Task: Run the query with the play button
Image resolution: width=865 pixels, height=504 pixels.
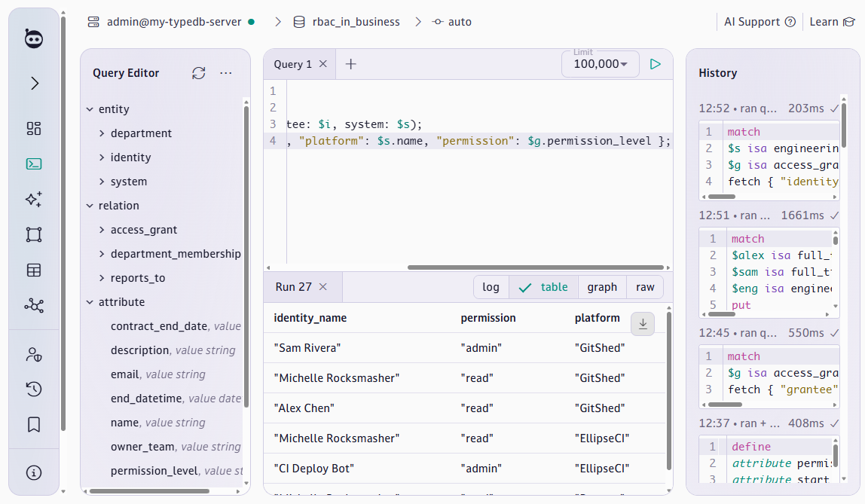Action: coord(655,64)
